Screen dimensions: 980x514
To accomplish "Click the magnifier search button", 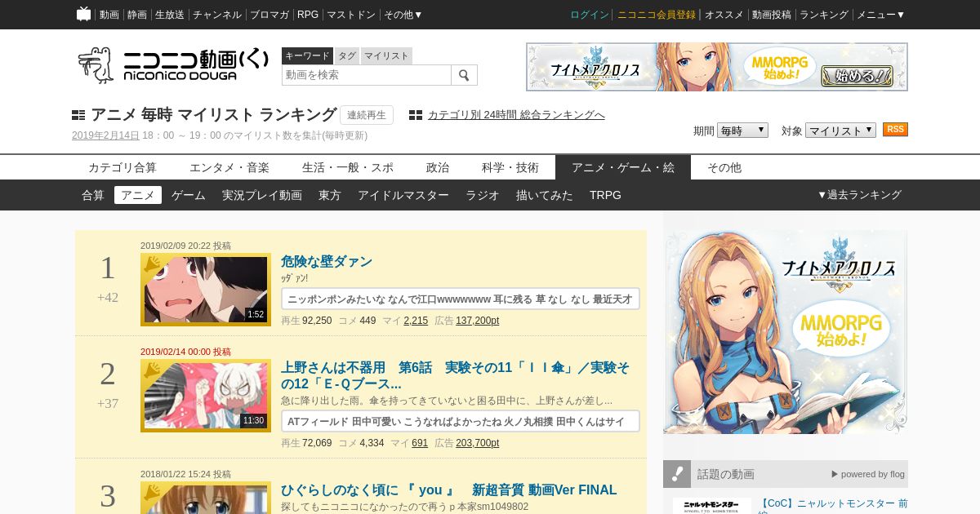I will [464, 75].
